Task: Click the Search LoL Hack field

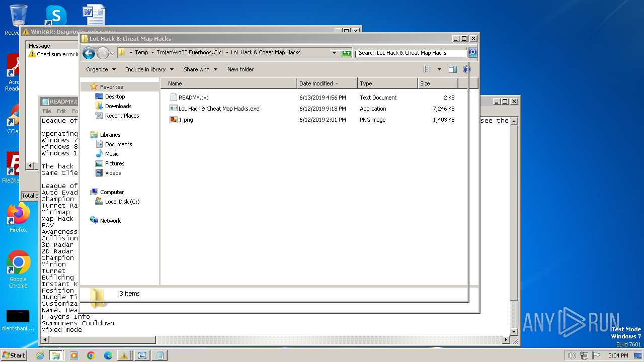Action: coord(411,53)
